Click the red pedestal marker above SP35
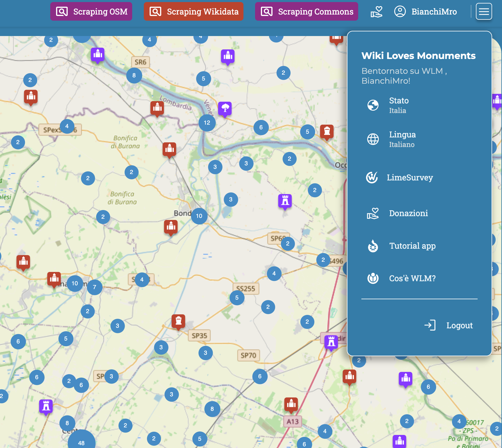 (x=178, y=321)
